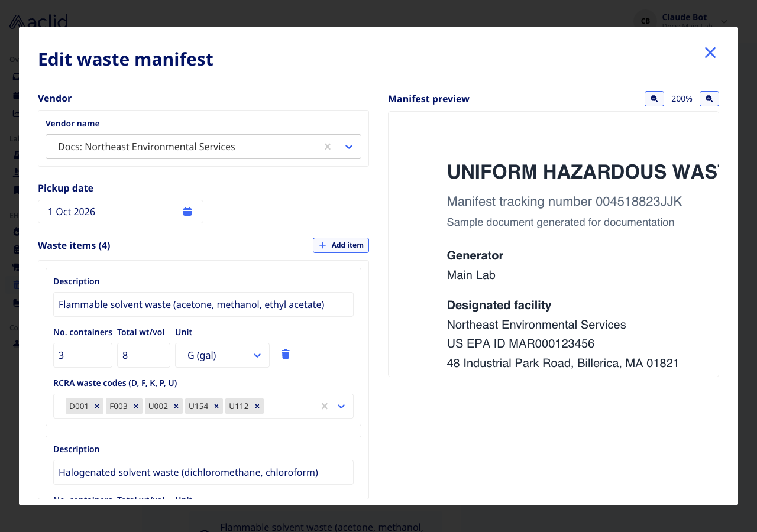Select the Manifest tracking number text
The image size is (757, 532).
click(x=564, y=202)
